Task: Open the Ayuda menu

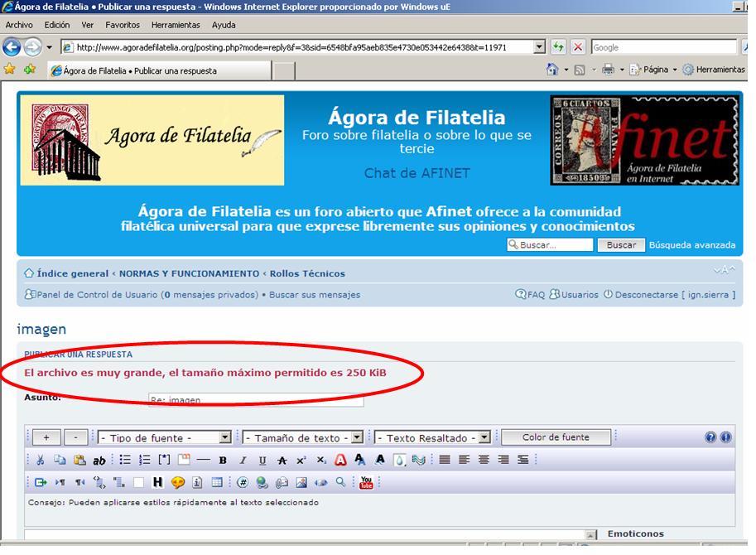Action: [224, 25]
